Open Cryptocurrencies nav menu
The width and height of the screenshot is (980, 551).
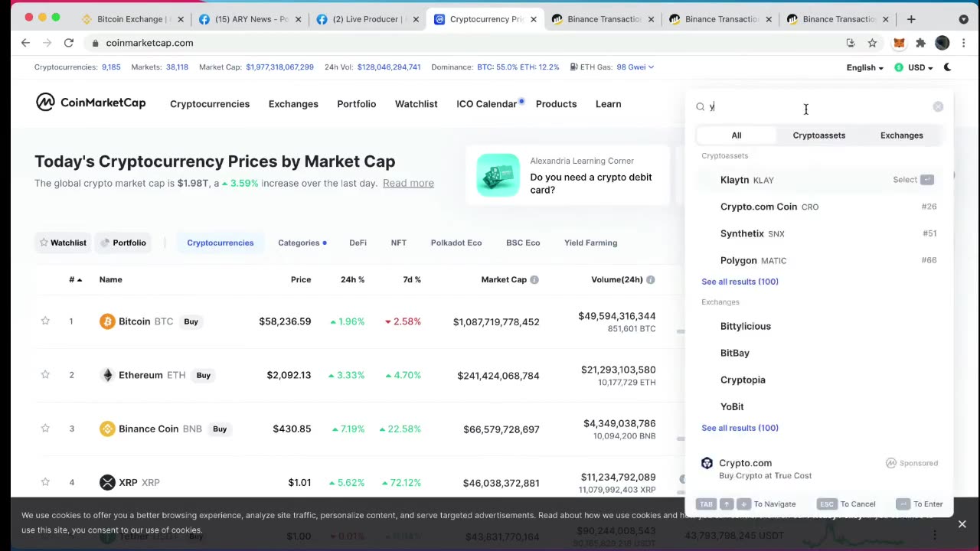(210, 104)
